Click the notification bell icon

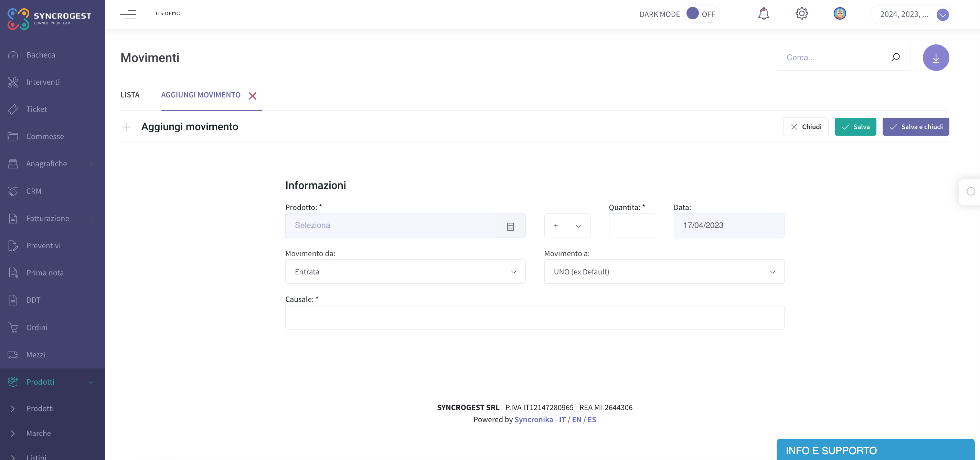tap(763, 14)
